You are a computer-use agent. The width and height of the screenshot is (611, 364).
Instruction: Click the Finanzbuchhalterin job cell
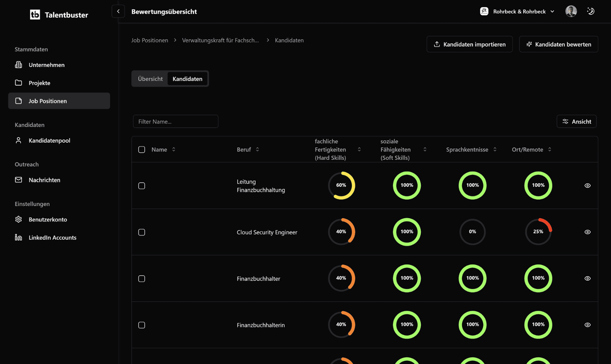point(261,325)
